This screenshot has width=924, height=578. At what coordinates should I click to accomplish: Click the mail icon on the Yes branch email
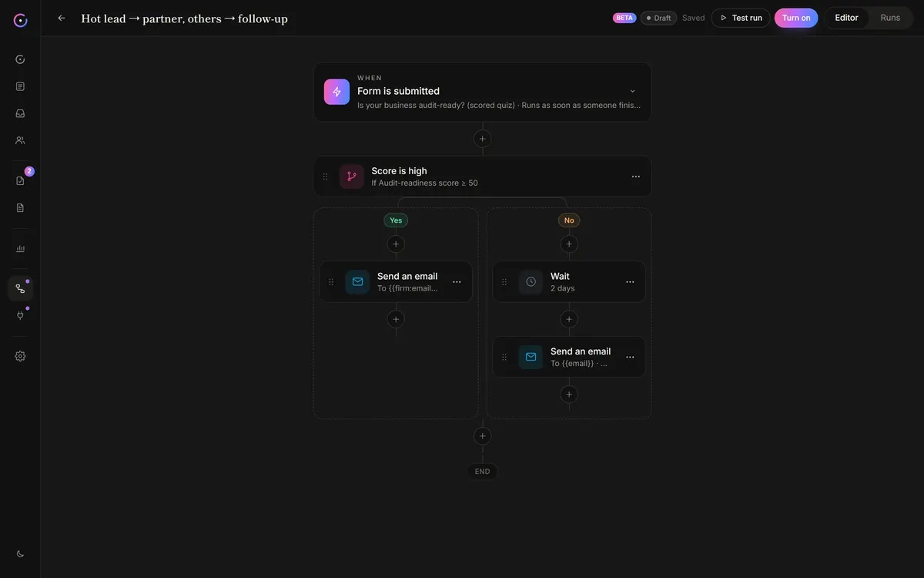tap(357, 281)
